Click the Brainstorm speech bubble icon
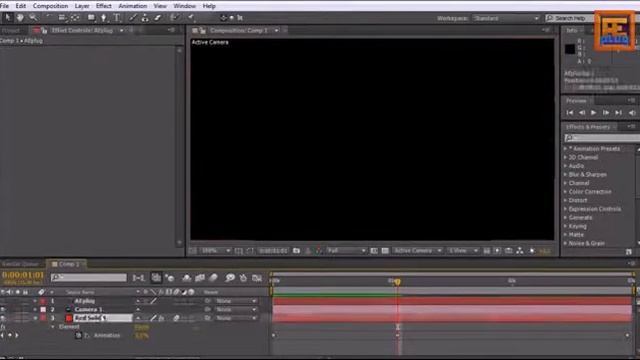The height and width of the screenshot is (360, 640). coord(230,278)
